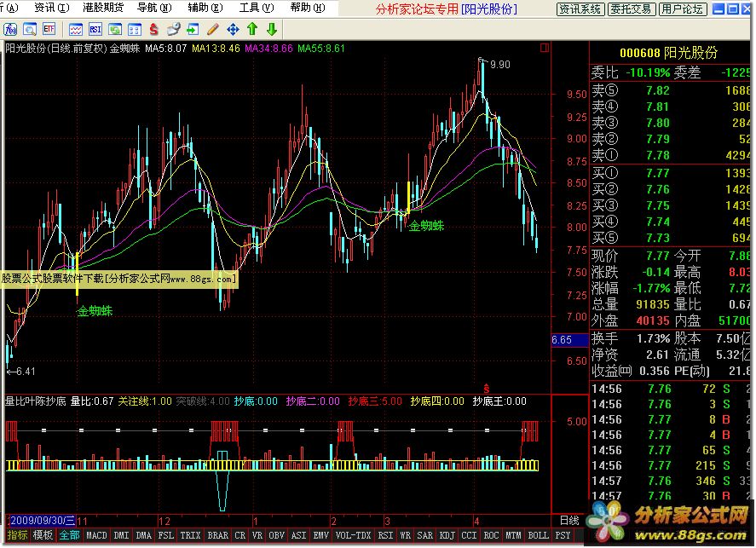The image size is (756, 548).
Task: Switch to BRAR indicator tab
Action: click(218, 535)
